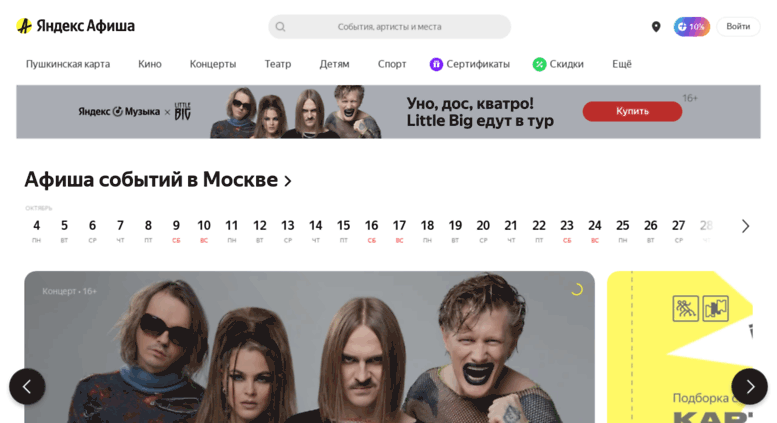Click the search magnifier icon
Viewport: 777px width, 423px height.
point(280,27)
